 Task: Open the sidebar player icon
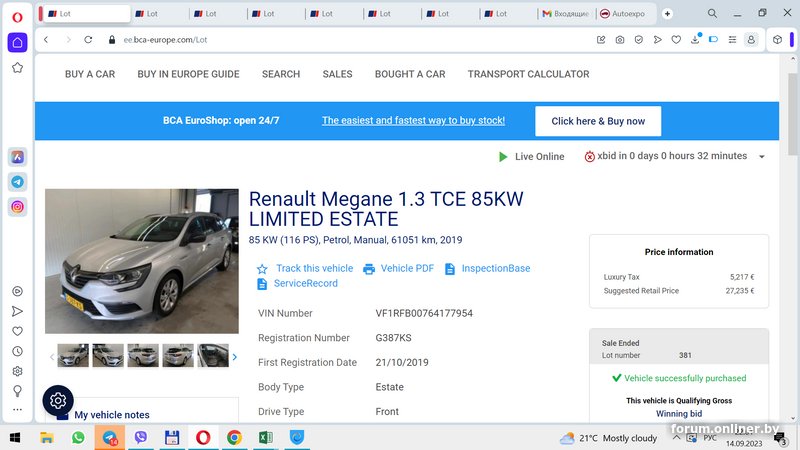click(17, 291)
